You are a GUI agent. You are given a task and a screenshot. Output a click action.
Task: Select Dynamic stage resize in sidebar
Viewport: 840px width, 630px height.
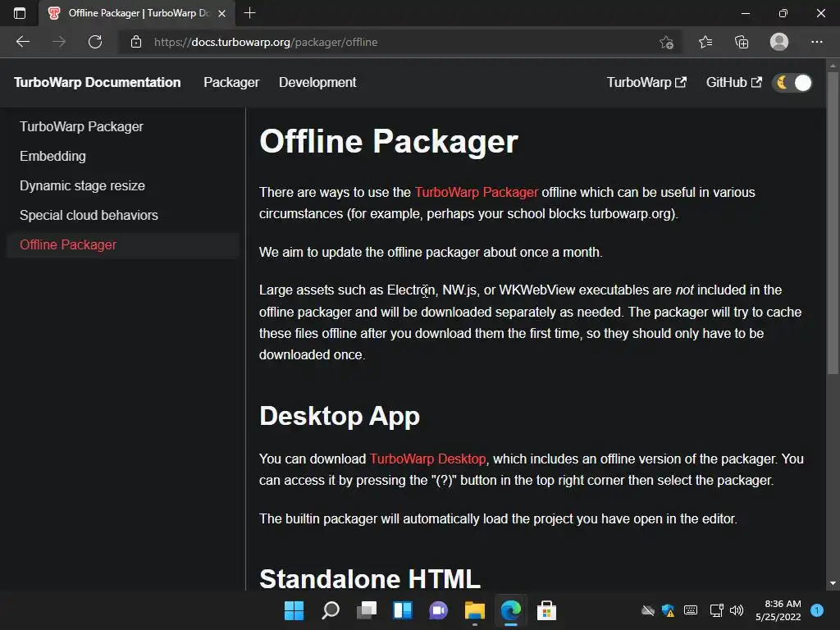123,185
